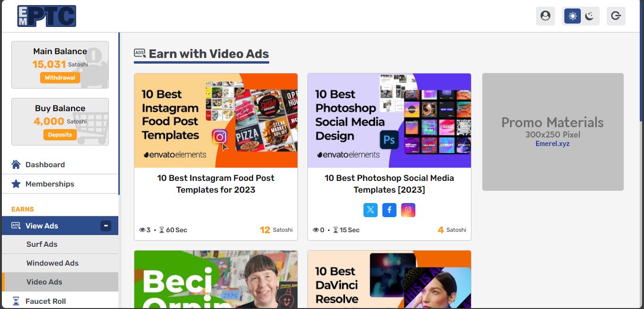Click the Main Balance 15,031 value

pos(49,64)
